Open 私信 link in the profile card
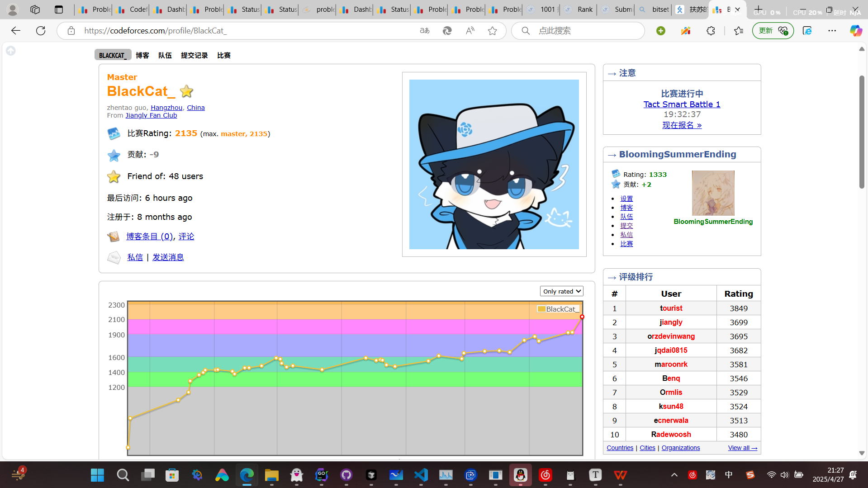868x488 pixels. tap(135, 257)
